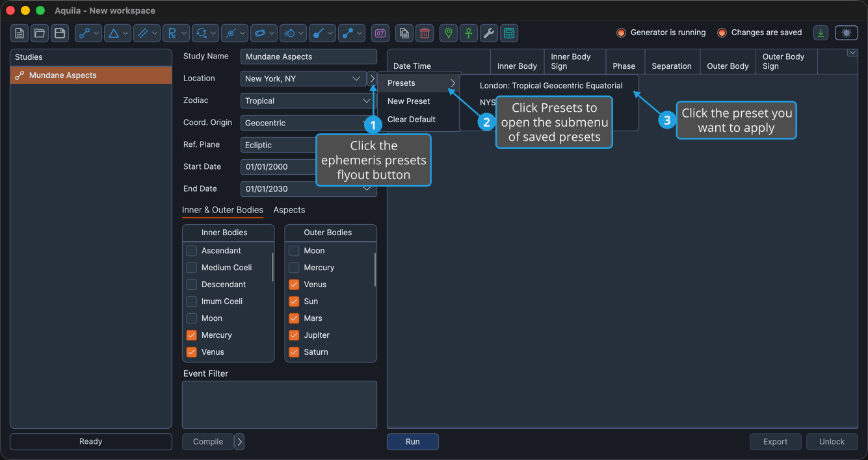Choose New Preset from the flyout menu

click(419, 101)
